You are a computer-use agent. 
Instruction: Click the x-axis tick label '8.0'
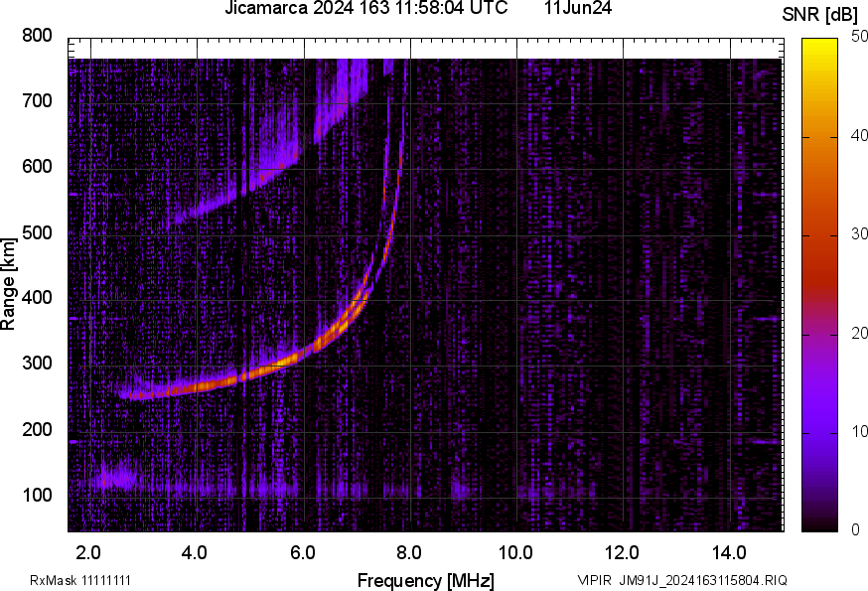pos(408,553)
